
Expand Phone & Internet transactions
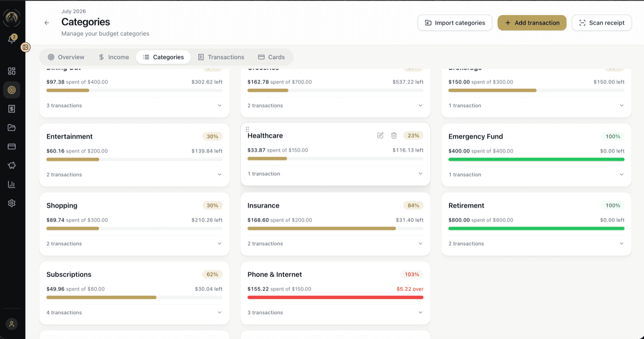tap(335, 313)
